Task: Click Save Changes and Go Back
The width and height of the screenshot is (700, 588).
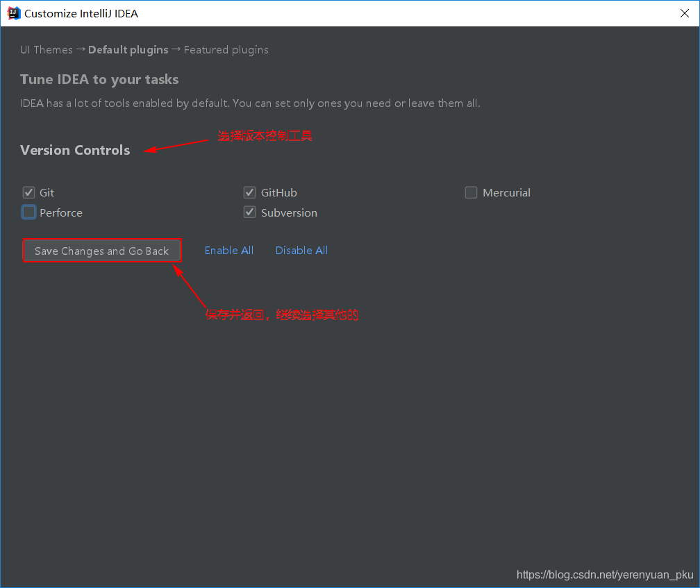Action: [102, 251]
